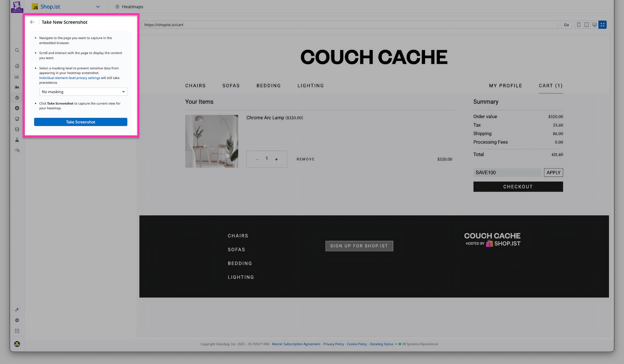Open the bar chart dashboards icon
This screenshot has height=364, width=624.
[x=17, y=76]
